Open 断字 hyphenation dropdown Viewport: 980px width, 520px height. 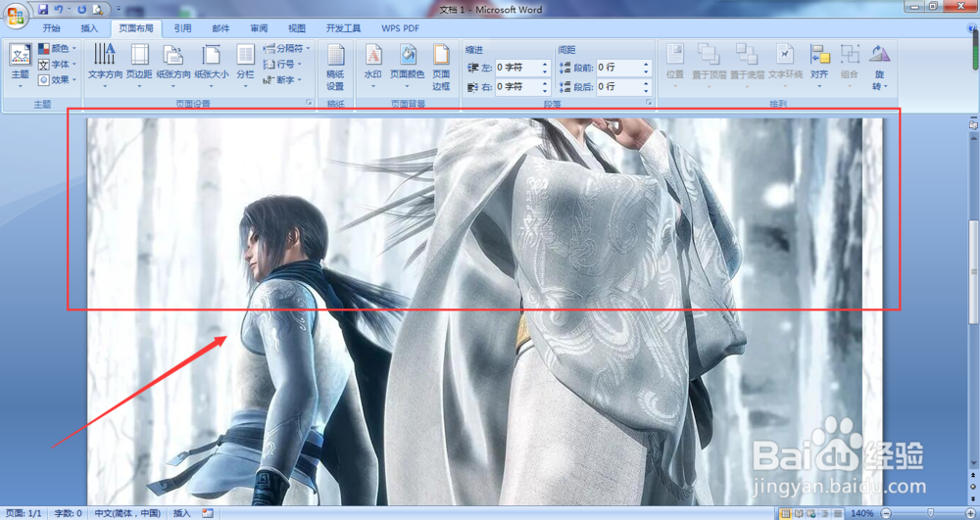coord(282,79)
